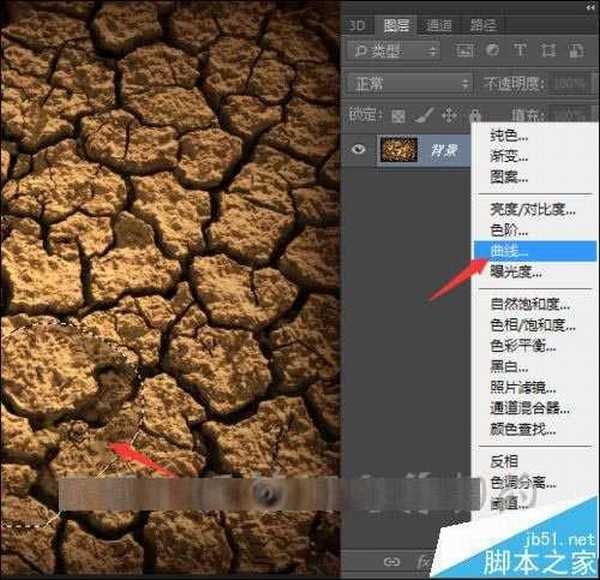Click the pixel layer filter icon
This screenshot has width=600, height=580.
coord(464,50)
